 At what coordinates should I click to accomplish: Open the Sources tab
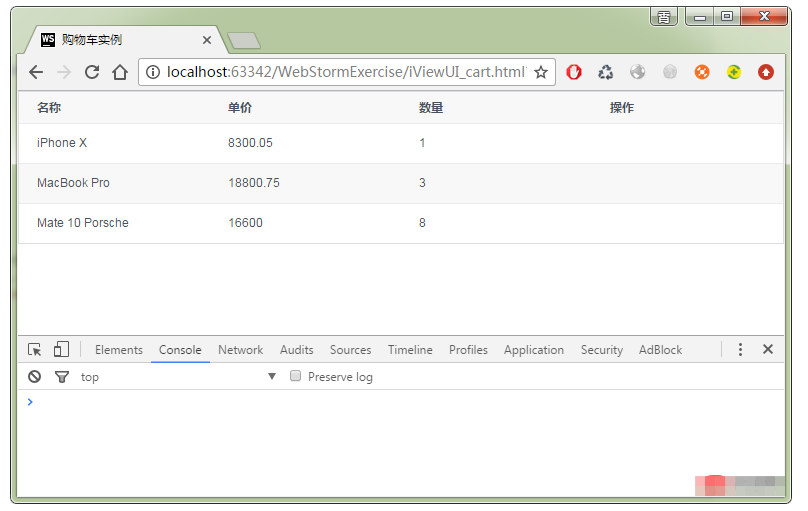pos(350,350)
